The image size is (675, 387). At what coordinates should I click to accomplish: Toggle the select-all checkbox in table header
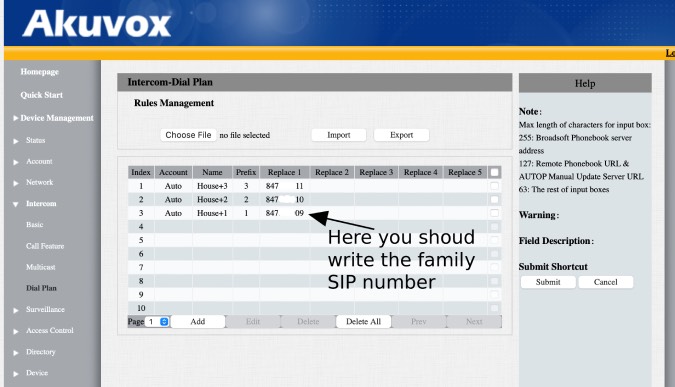tap(494, 173)
